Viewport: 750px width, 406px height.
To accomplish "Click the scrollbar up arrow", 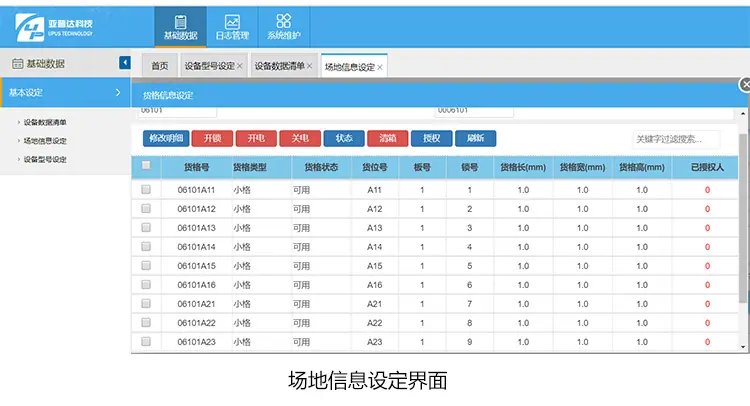I will [743, 113].
